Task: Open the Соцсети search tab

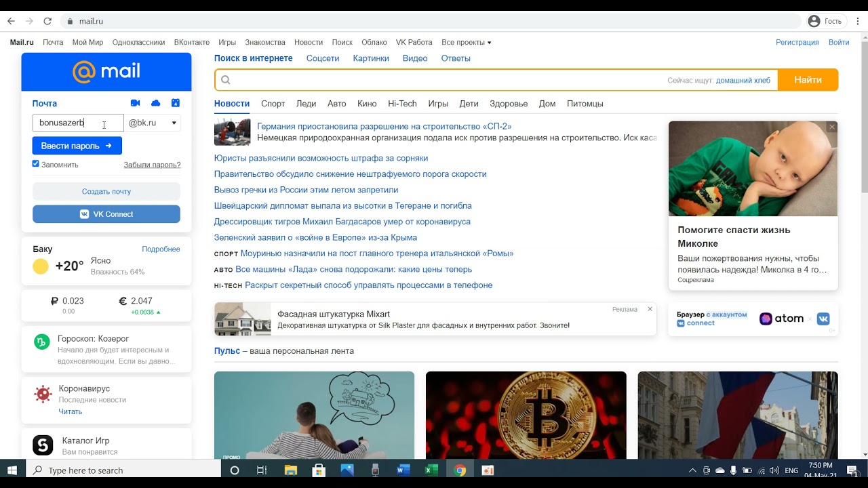Action: [323, 58]
